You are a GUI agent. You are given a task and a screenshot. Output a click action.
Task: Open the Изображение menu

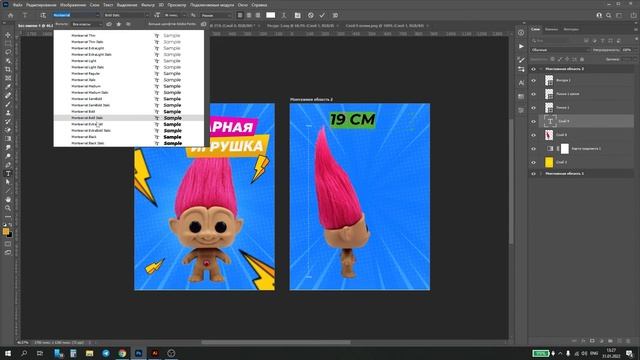point(73,5)
